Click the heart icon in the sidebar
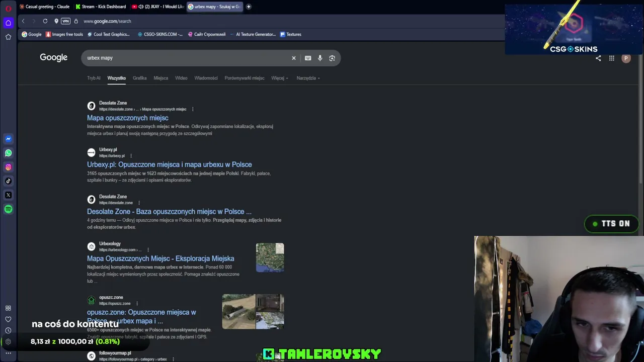The width and height of the screenshot is (644, 362). 8,319
